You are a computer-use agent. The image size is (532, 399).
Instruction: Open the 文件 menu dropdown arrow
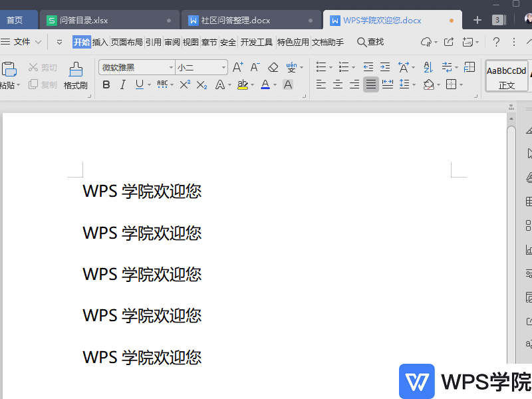point(39,43)
